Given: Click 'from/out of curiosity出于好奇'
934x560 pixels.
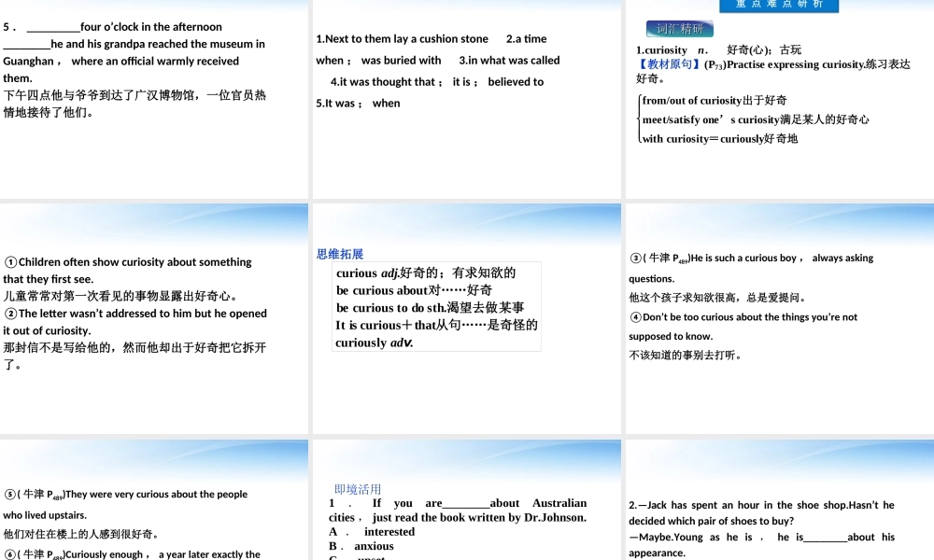Looking at the screenshot, I should (x=715, y=100).
